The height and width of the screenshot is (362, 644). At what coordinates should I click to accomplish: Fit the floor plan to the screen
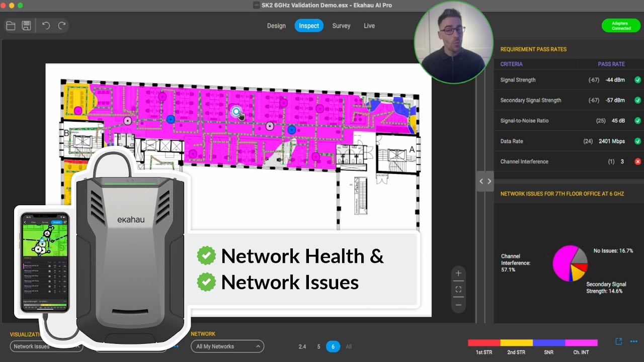(x=458, y=289)
